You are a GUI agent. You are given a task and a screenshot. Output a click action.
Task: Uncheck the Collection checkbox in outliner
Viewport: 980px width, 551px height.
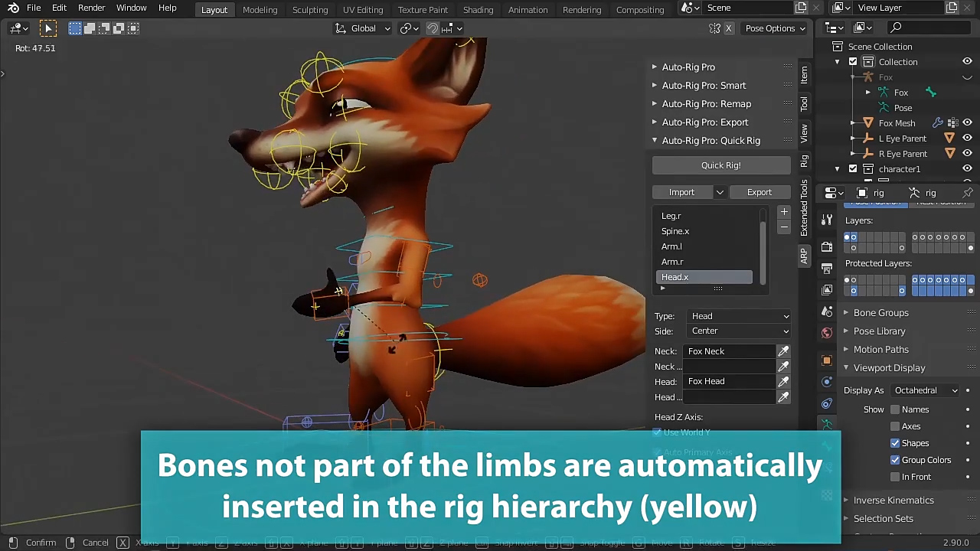coord(853,62)
